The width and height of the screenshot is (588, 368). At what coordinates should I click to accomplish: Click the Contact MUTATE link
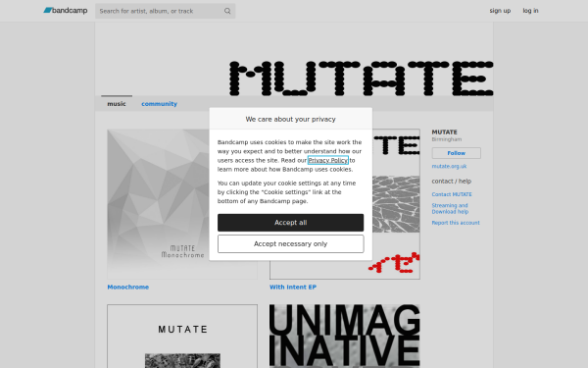tap(452, 194)
